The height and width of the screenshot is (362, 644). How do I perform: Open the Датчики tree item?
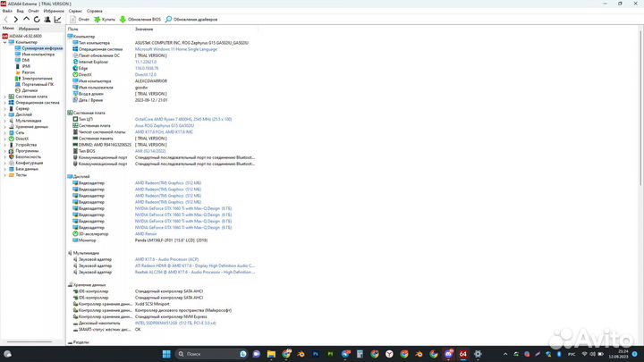coord(30,90)
